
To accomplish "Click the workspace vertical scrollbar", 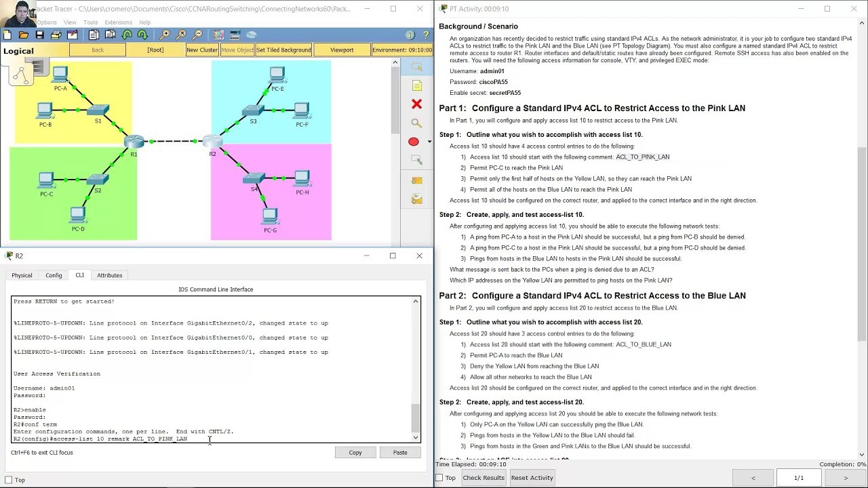I will (395, 100).
